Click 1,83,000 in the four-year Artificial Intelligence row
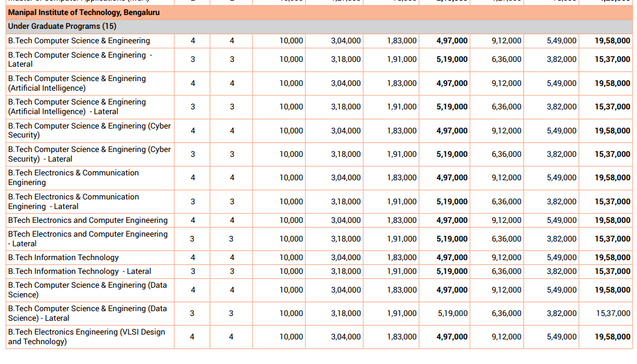This screenshot has width=637, height=364. click(x=401, y=83)
